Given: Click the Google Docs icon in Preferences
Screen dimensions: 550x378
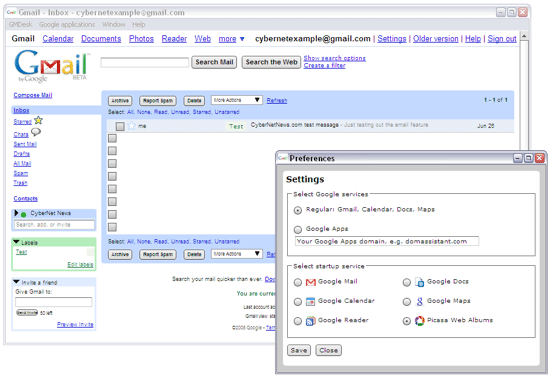Looking at the screenshot, I should 420,282.
